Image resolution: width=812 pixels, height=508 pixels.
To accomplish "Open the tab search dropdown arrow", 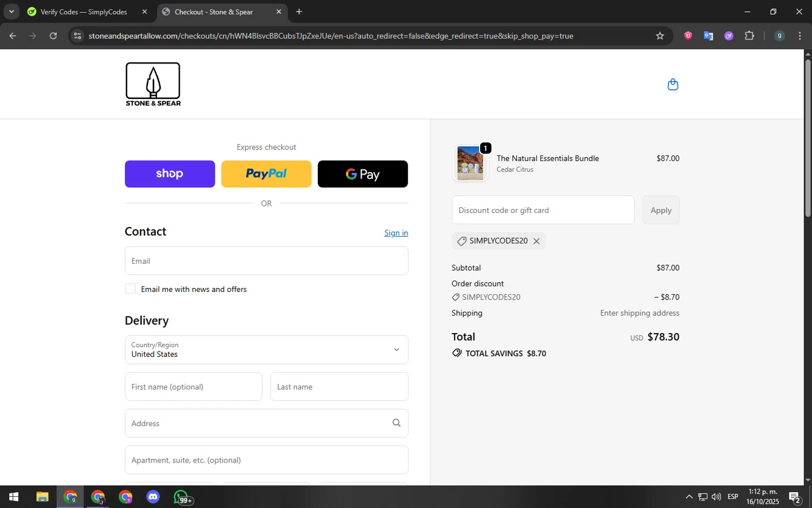I will 11,11.
